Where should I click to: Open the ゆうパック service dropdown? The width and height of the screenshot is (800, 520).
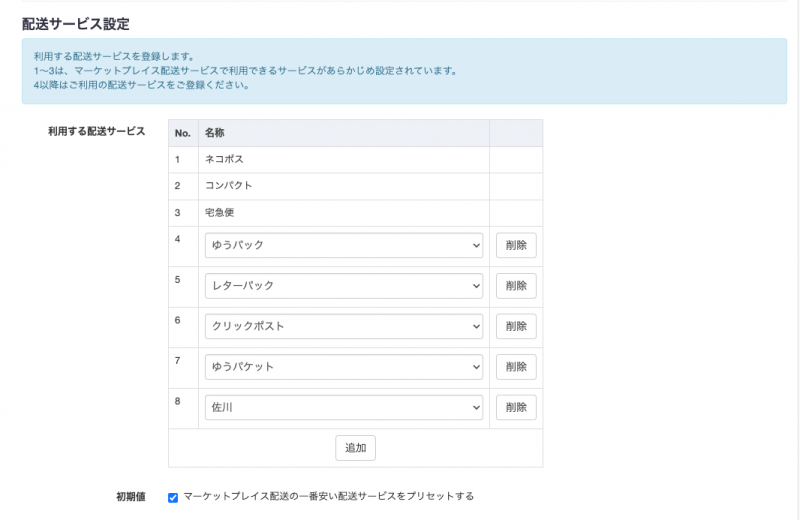point(344,245)
